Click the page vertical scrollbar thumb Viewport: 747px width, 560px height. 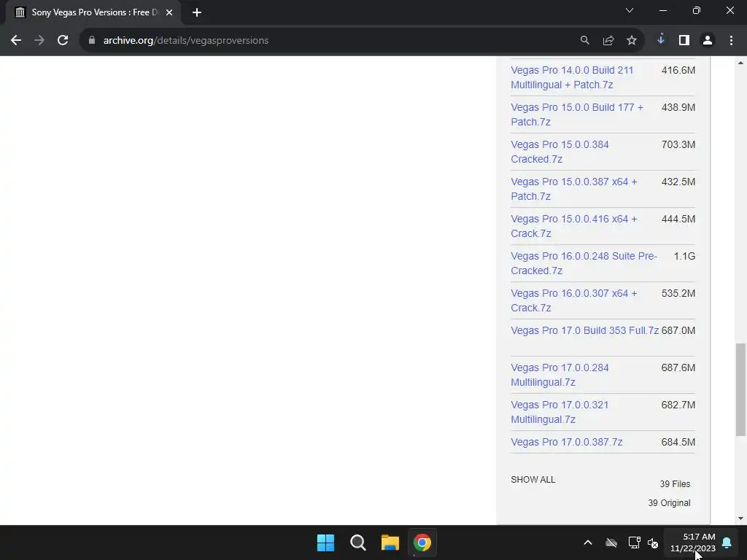pyautogui.click(x=740, y=389)
